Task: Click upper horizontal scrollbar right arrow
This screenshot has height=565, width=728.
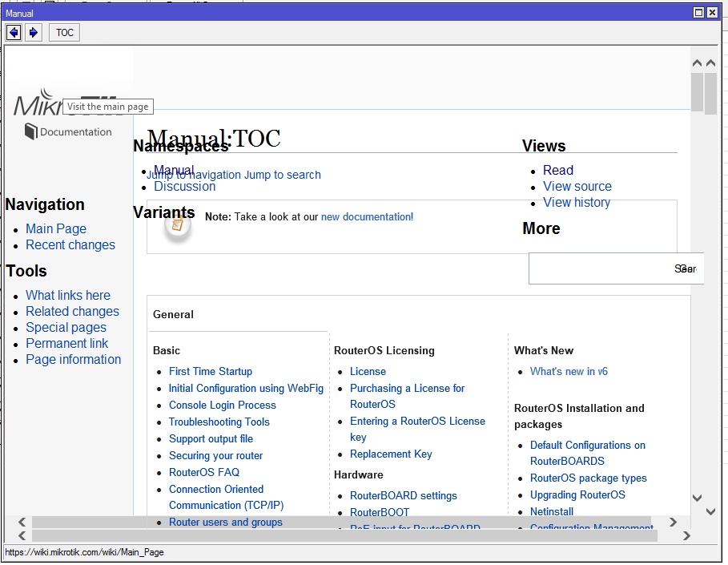Action: 673,523
